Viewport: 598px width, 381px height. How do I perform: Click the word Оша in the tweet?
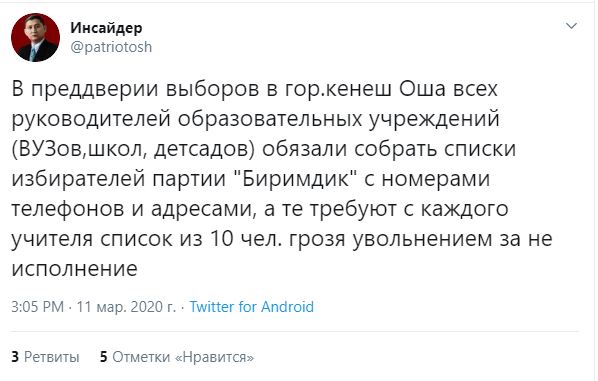422,89
